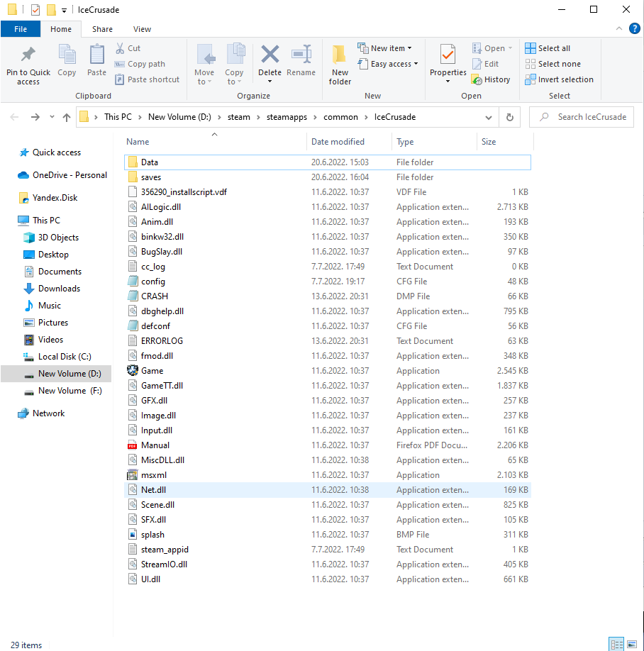
Task: Select the Manual PDF file
Action: click(x=327, y=445)
